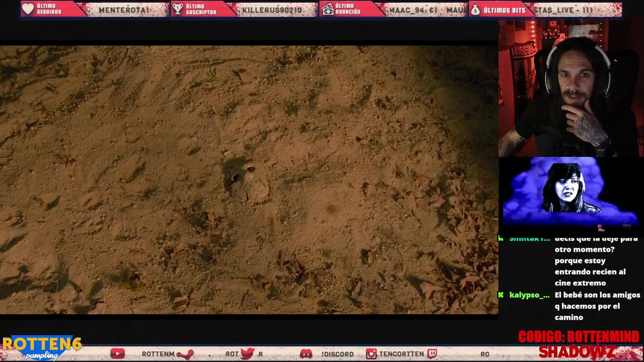Click the TENCORTTEN Instagram handle

coord(401,354)
